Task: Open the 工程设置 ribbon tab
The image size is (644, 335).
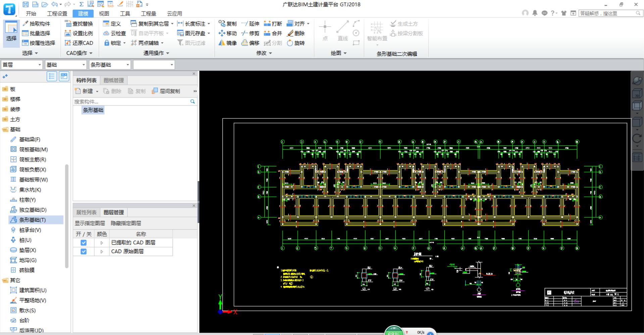Action: (57, 13)
